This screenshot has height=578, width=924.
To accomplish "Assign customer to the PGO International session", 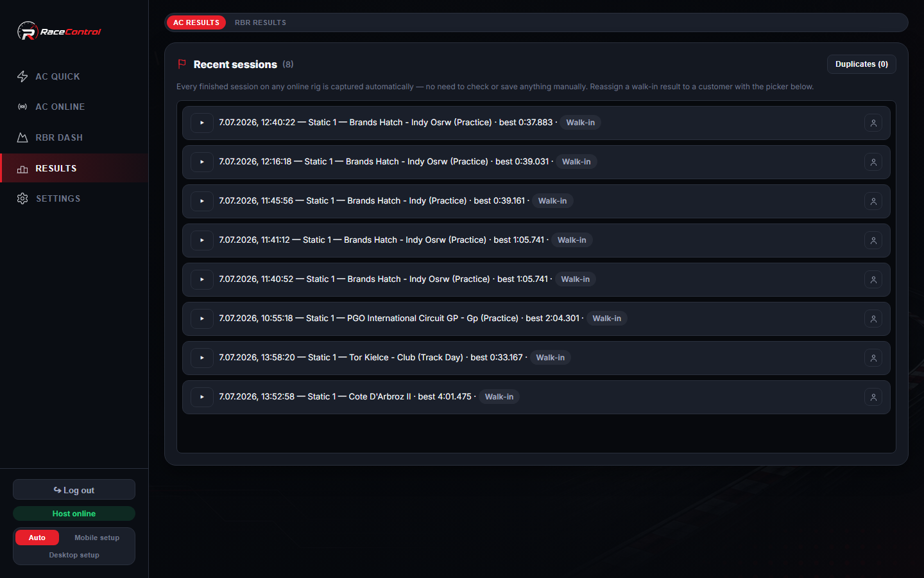I will click(873, 319).
